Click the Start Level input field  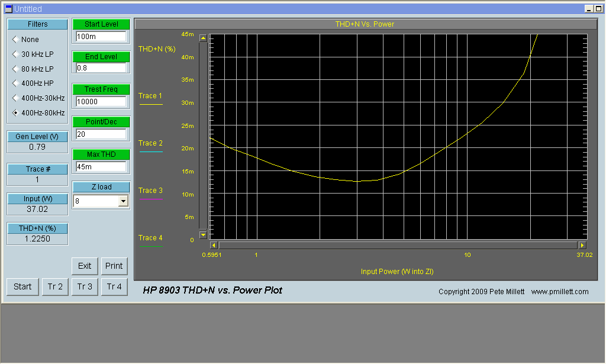coord(101,36)
